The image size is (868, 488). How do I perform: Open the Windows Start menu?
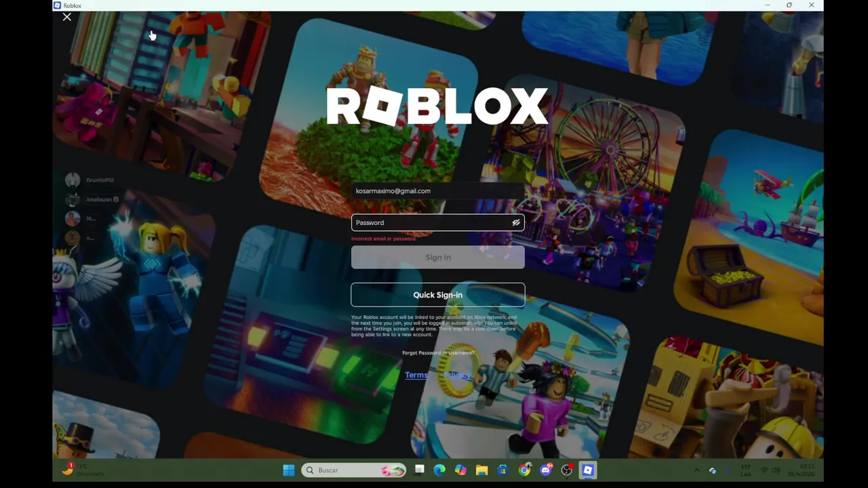[x=288, y=470]
